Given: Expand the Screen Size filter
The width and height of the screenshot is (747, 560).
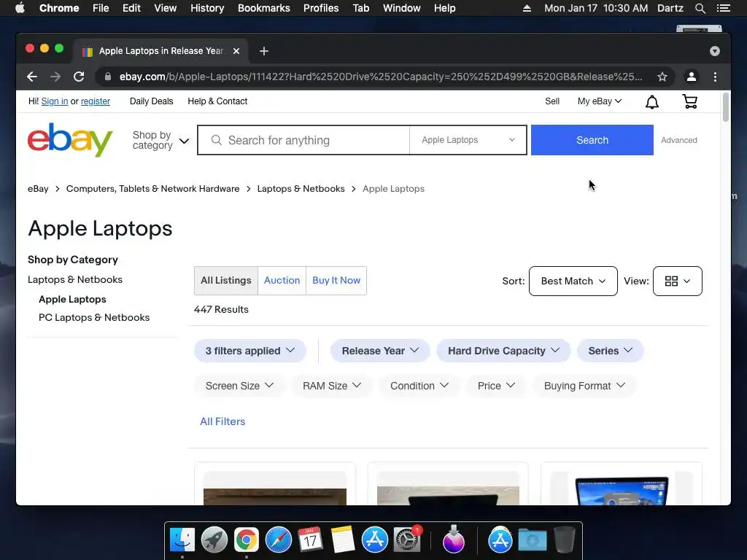Looking at the screenshot, I should tap(239, 386).
